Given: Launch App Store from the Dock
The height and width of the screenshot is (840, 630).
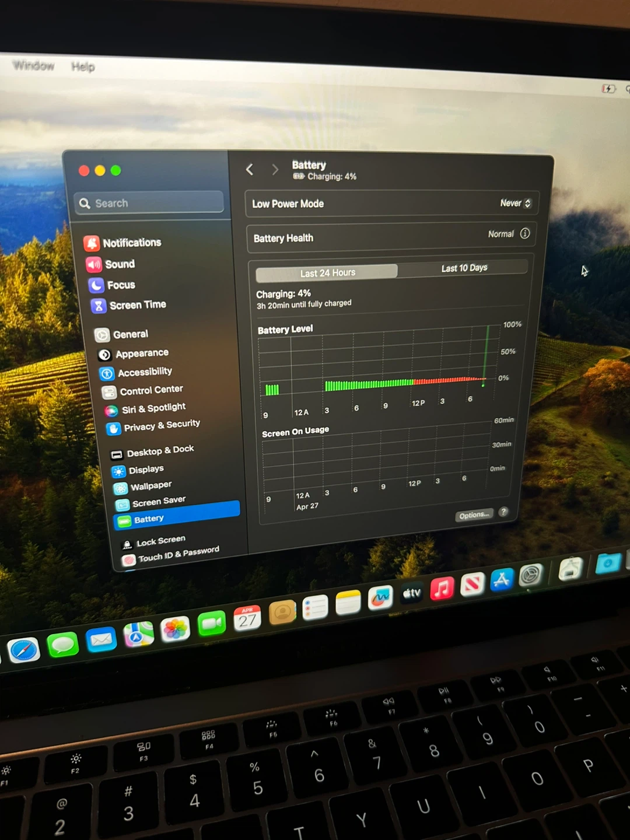Looking at the screenshot, I should 502,580.
